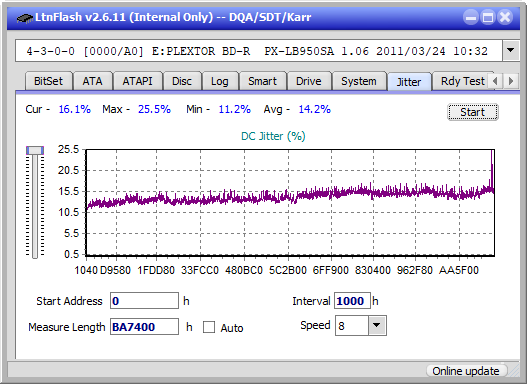Switch to the Smart tab
Viewport: 527px width, 384px height.
tap(262, 81)
